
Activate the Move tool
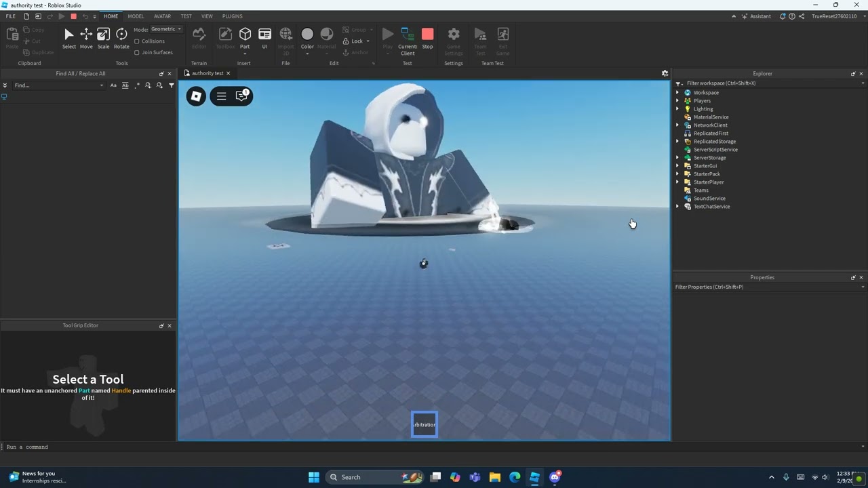pyautogui.click(x=86, y=38)
